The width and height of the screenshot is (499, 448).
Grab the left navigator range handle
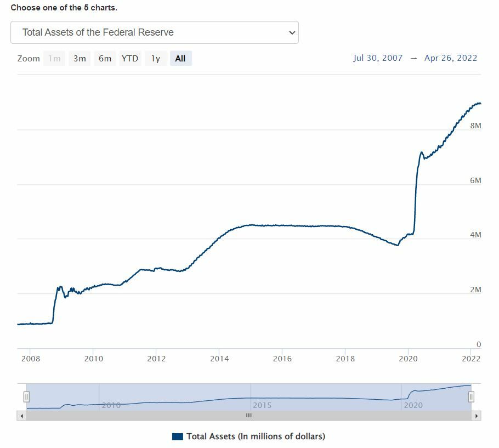tap(26, 396)
